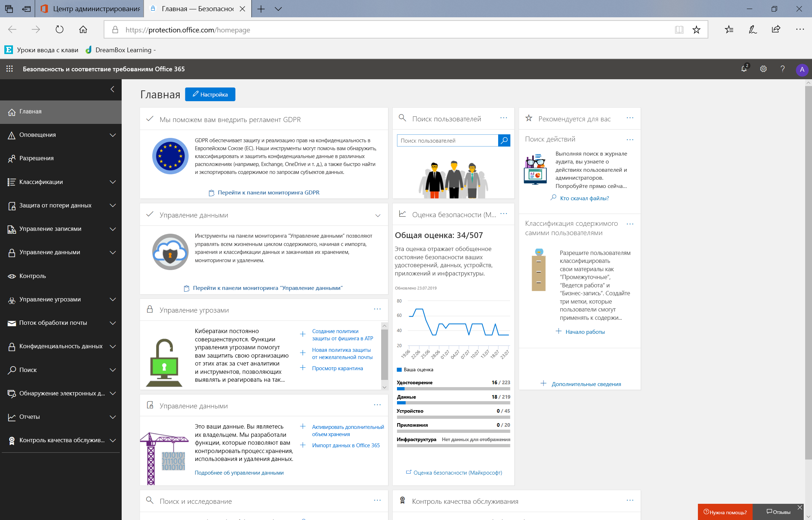
Task: Open more options for Классификация содержимого section
Action: coord(630,224)
